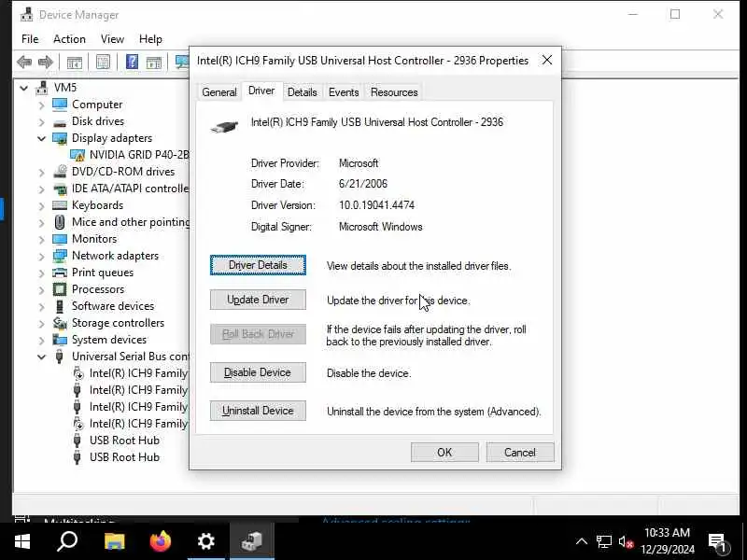Click the taskbar clock 10:33 AM
This screenshot has width=747, height=560.
point(667,533)
